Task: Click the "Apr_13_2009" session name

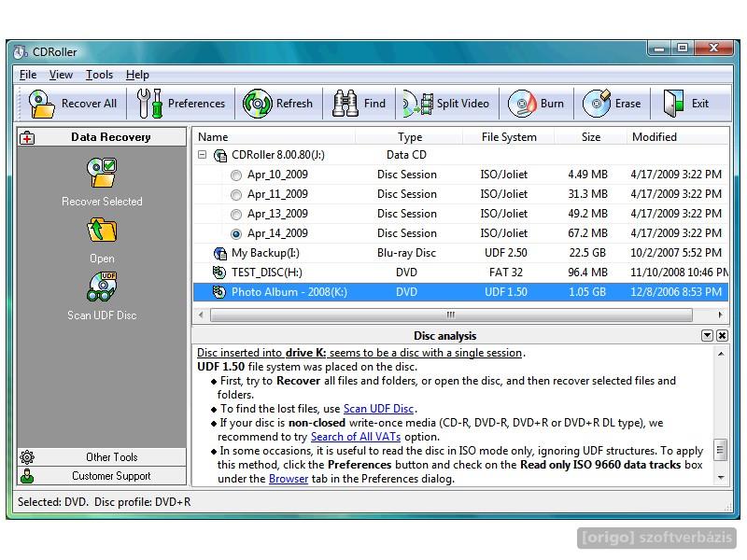Action: click(277, 214)
